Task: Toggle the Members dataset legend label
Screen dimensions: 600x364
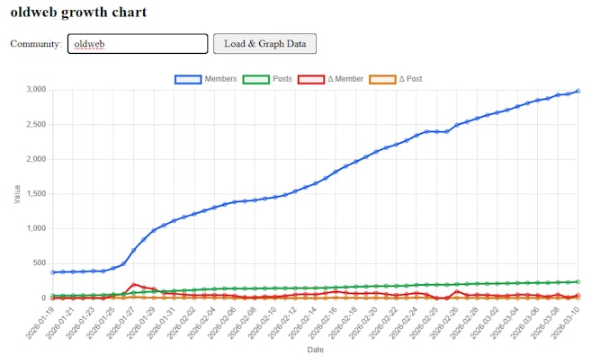Action: pyautogui.click(x=220, y=79)
